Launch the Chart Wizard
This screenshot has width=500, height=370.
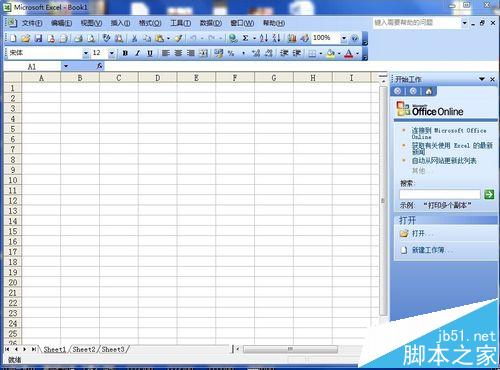pyautogui.click(x=292, y=38)
